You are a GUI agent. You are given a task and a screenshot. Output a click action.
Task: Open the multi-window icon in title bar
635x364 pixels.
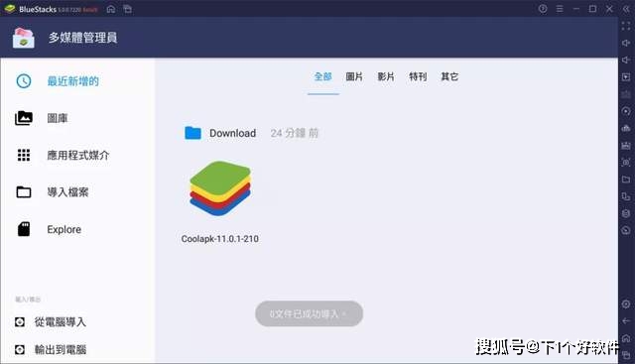tap(128, 9)
